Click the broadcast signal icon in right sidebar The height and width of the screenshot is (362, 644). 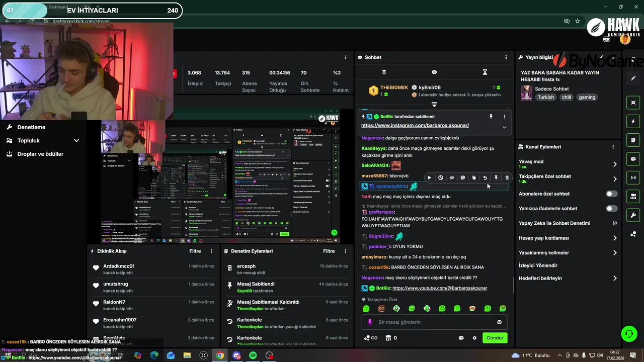[633, 177]
